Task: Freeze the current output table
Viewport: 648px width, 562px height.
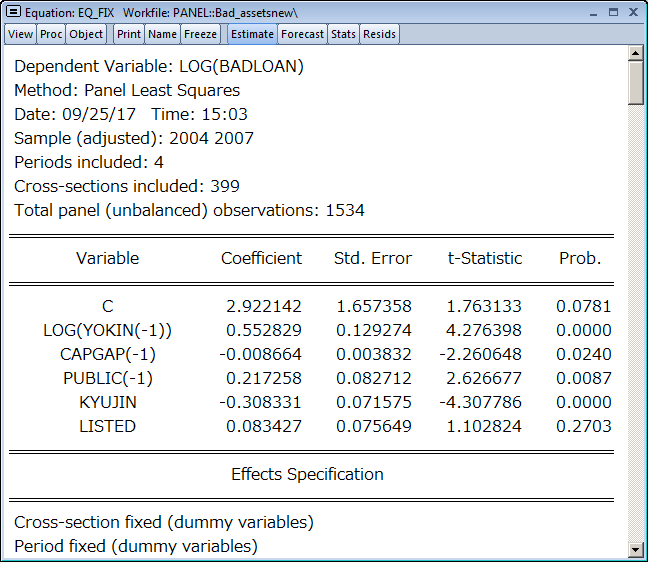Action: pos(200,34)
